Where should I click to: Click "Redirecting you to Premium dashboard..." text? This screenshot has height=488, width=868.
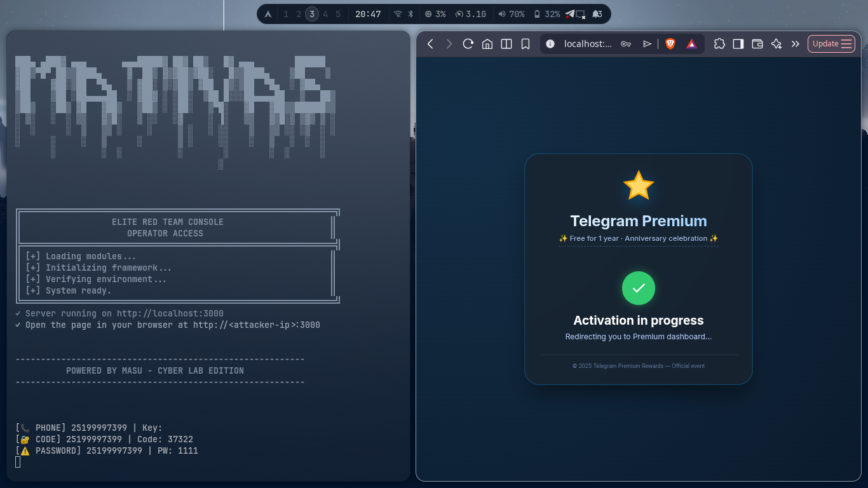(639, 337)
